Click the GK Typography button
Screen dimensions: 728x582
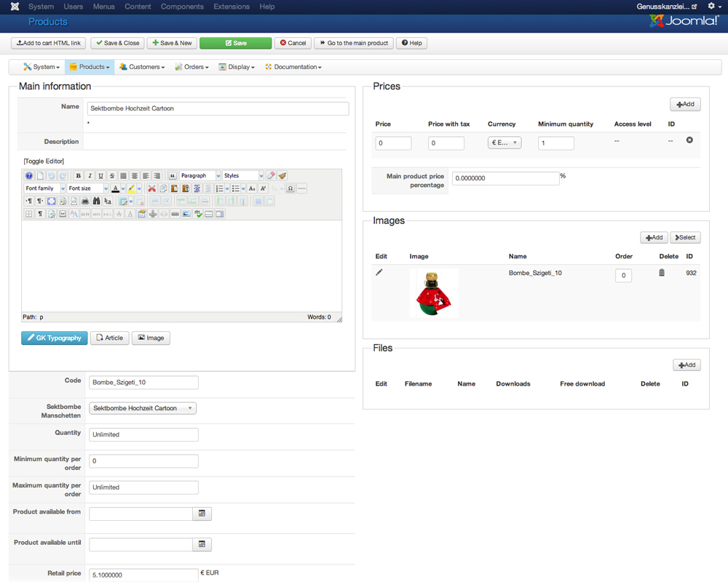[x=55, y=338]
